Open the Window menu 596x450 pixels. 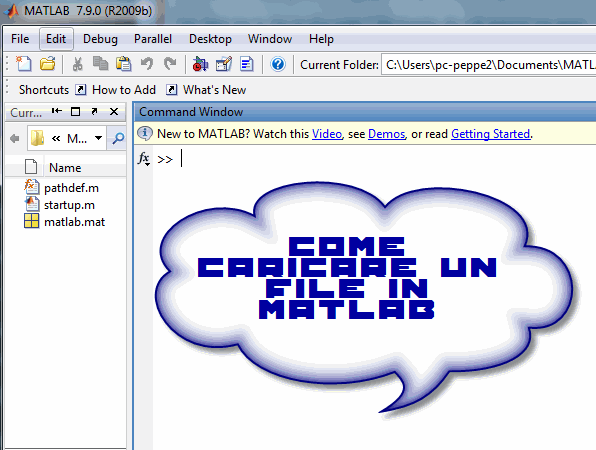(x=270, y=39)
